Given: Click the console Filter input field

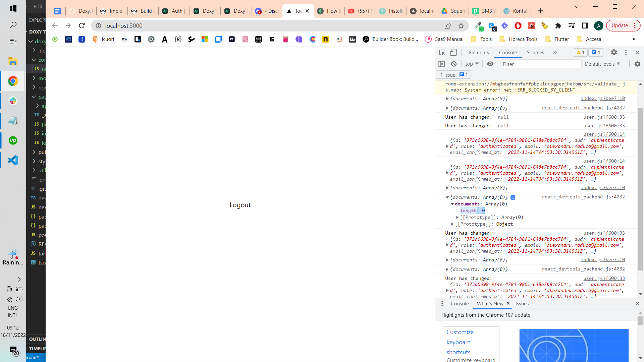Looking at the screenshot, I should 541,64.
